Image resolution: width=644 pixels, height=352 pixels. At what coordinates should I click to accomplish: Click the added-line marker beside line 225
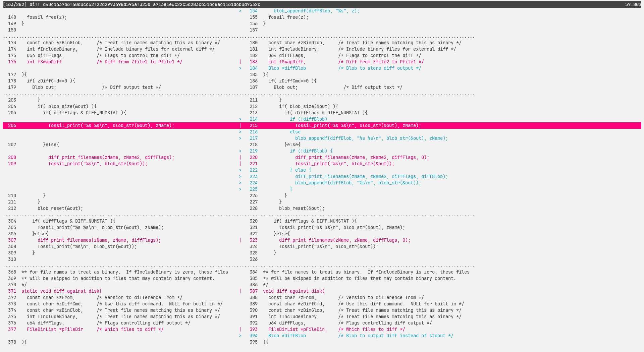click(x=240, y=189)
